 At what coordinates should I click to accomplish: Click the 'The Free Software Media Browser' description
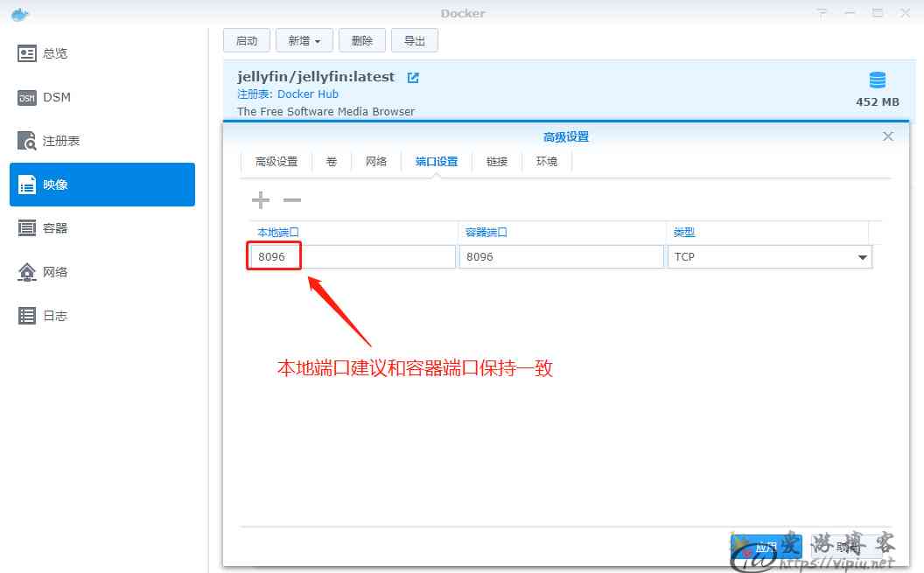[x=325, y=111]
